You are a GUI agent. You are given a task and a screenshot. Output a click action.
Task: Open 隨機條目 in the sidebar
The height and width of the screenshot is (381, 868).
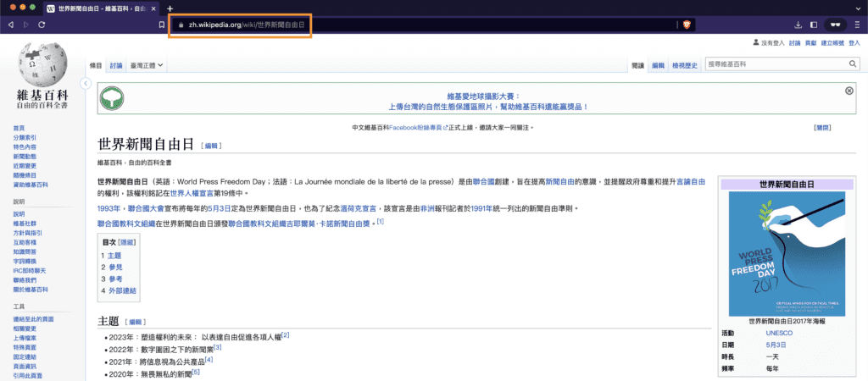(x=25, y=174)
